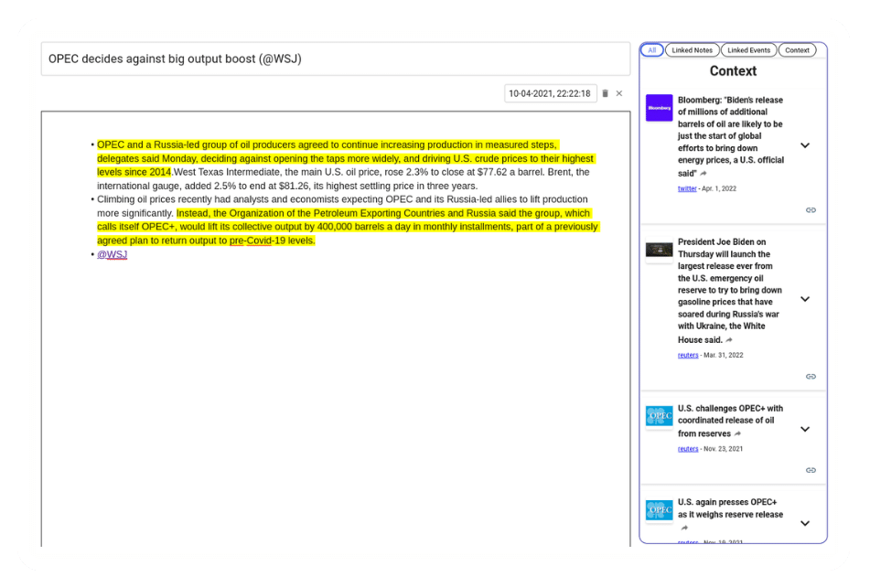Open the 'twitter' source link
Image resolution: width=870 pixels, height=588 pixels.
[687, 188]
